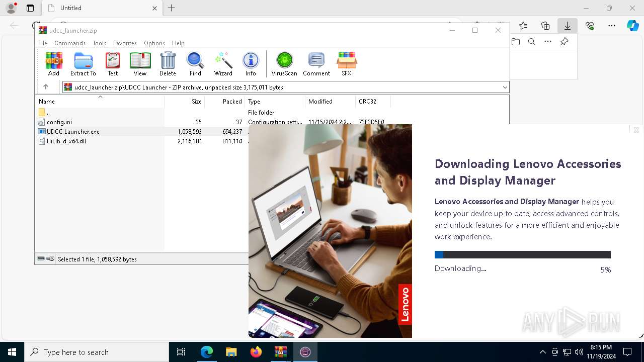
Task: Open the network icon in system tray
Action: click(567, 352)
